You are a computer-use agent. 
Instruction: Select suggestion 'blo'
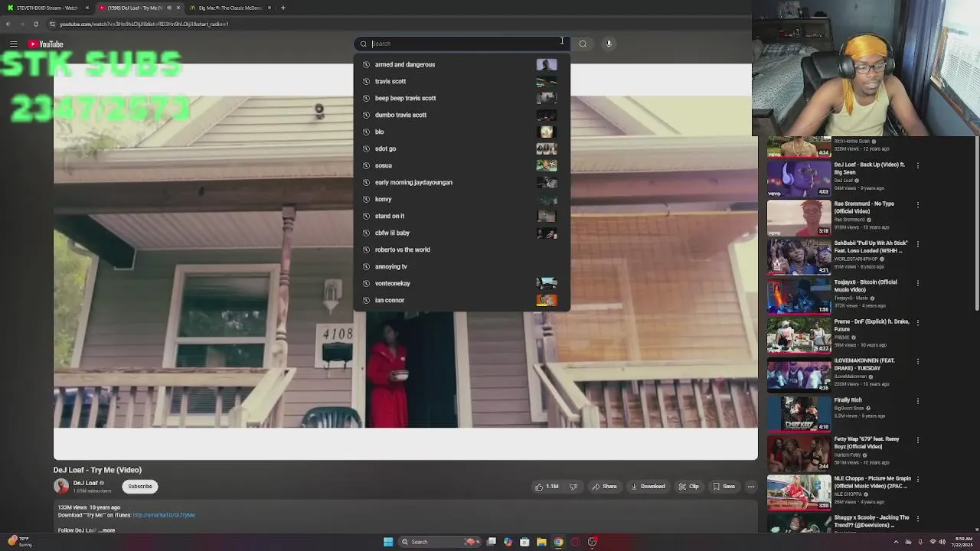coord(462,132)
